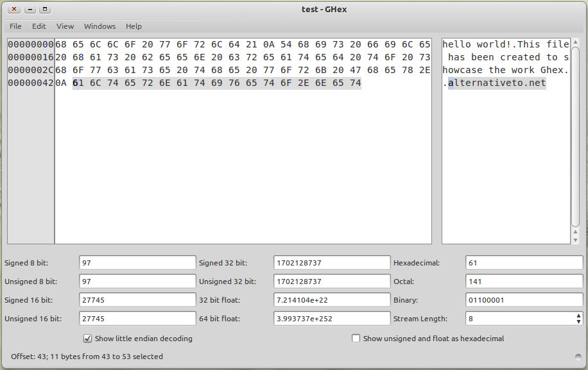Image resolution: width=588 pixels, height=370 pixels.
Task: Click the Signed 8 bit value field
Action: (x=138, y=262)
